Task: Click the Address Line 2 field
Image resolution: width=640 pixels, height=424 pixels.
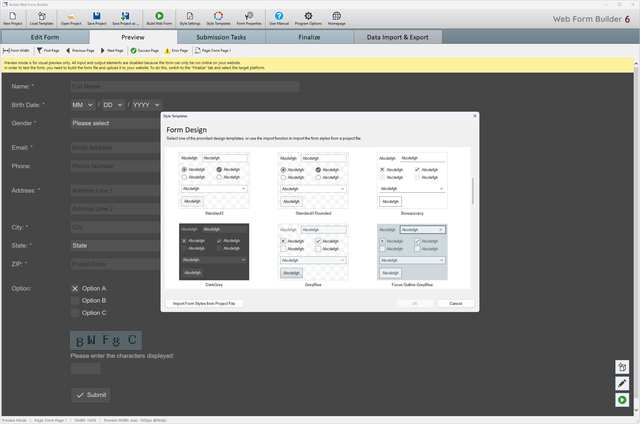Action: [116, 209]
